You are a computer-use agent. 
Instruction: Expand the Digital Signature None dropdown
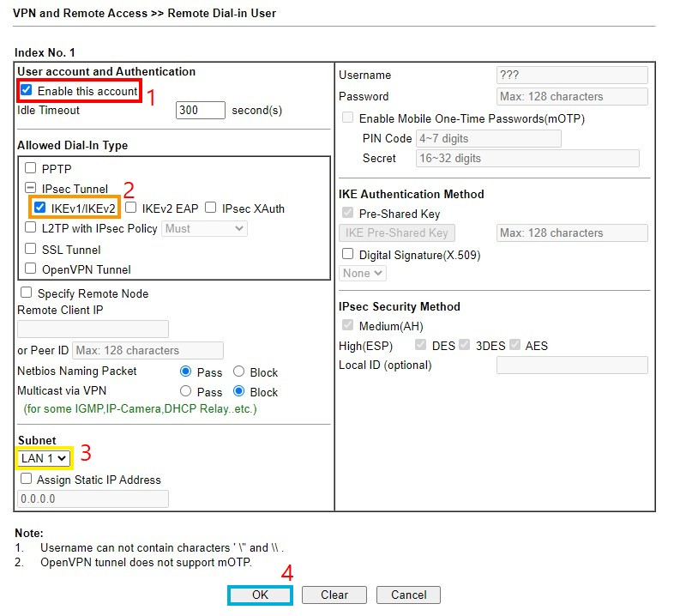[363, 273]
